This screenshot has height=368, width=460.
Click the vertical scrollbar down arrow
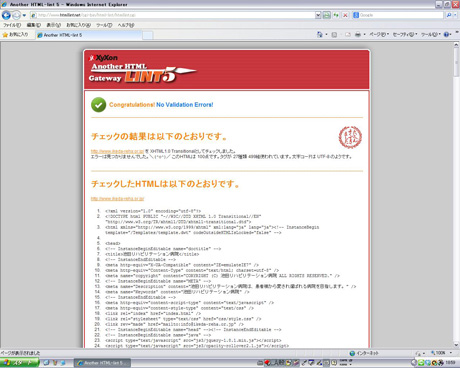(x=456, y=345)
